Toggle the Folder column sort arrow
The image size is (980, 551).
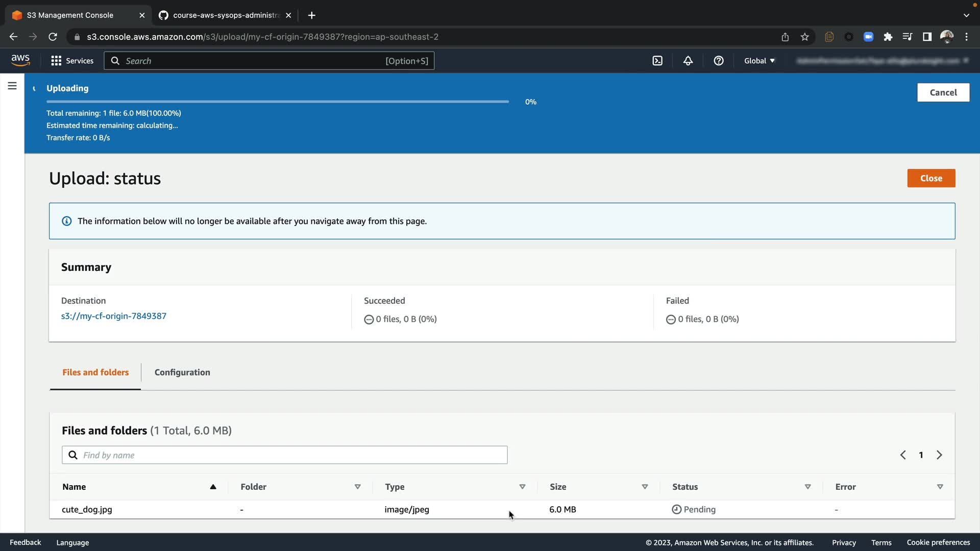click(357, 487)
